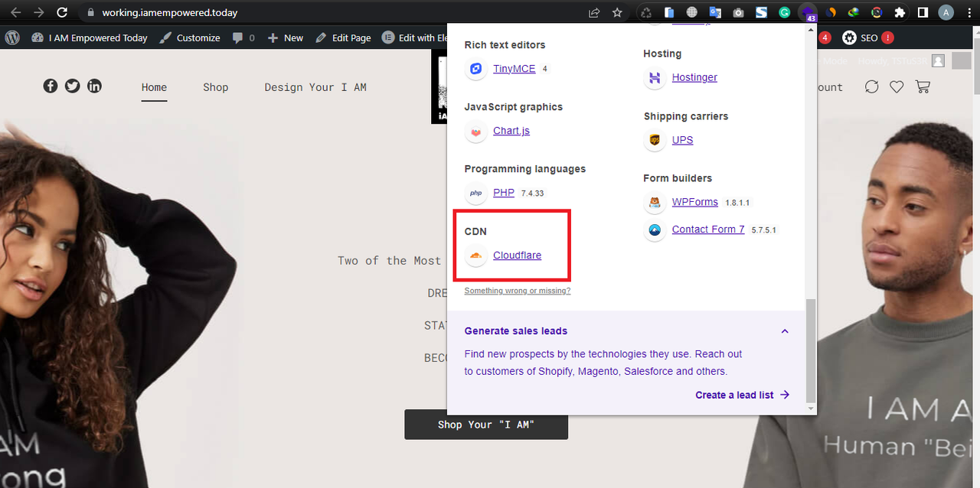Bookmark this page with the star icon
The image size is (980, 488).
617,12
